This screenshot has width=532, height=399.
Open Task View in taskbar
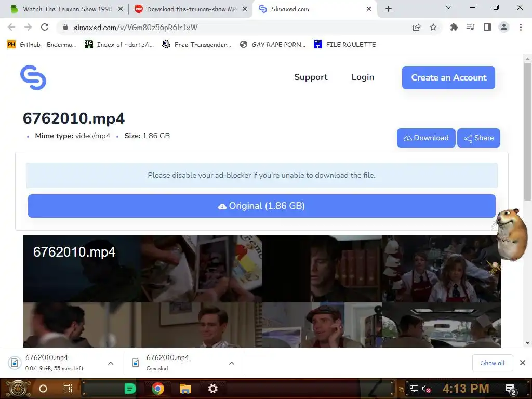(68, 389)
